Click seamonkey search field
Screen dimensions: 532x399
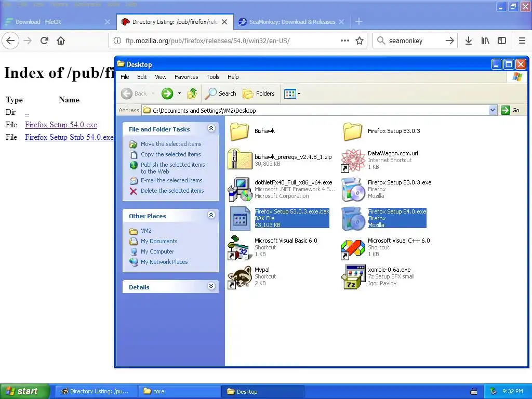pyautogui.click(x=416, y=41)
